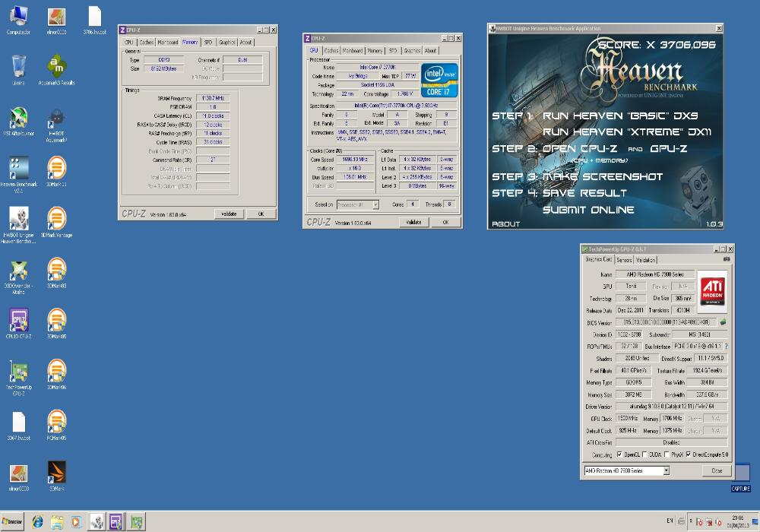The height and width of the screenshot is (532, 760).
Task: Click Make Screenshot in HWBOT Heaven
Action: pos(603,177)
